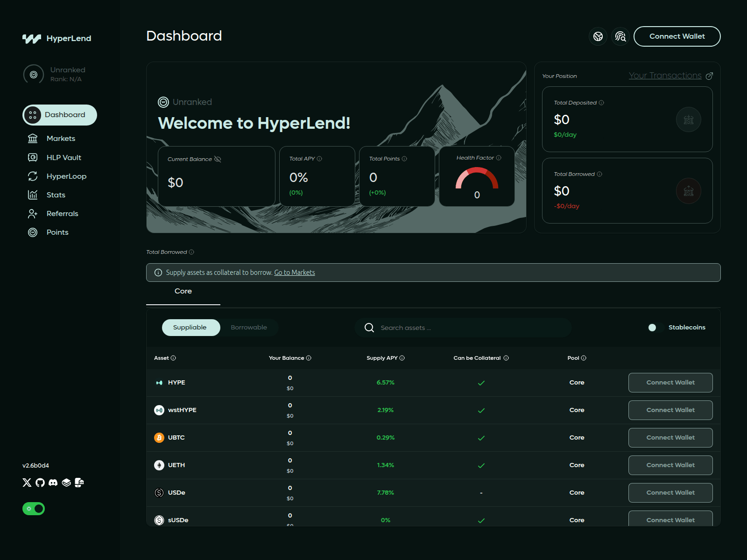Click Connect Wallet in the HYPE row
747x560 pixels.
tap(670, 383)
